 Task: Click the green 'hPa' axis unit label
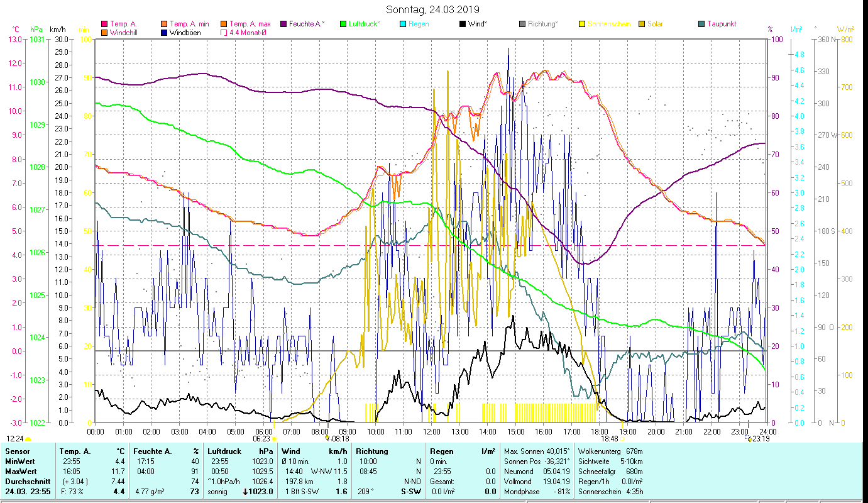click(x=36, y=30)
